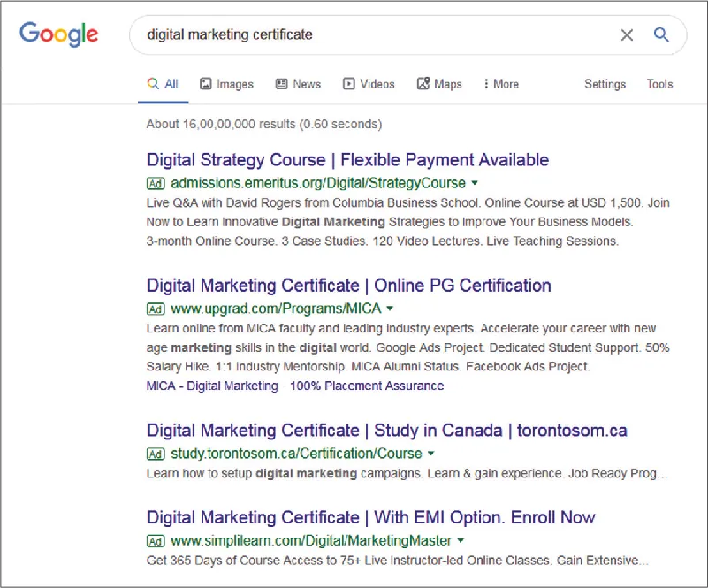Click the Tools menu option
Image resolution: width=708 pixels, height=588 pixels.
659,83
